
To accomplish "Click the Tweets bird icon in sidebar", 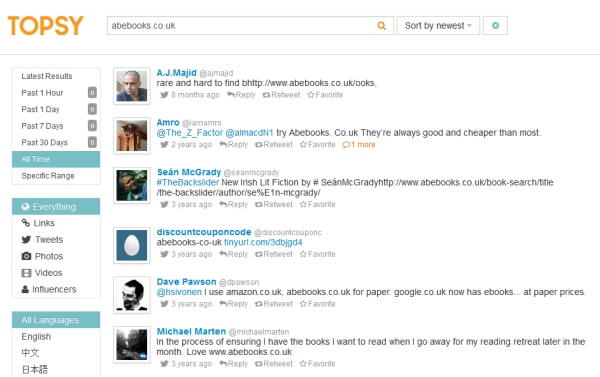I will click(x=26, y=240).
